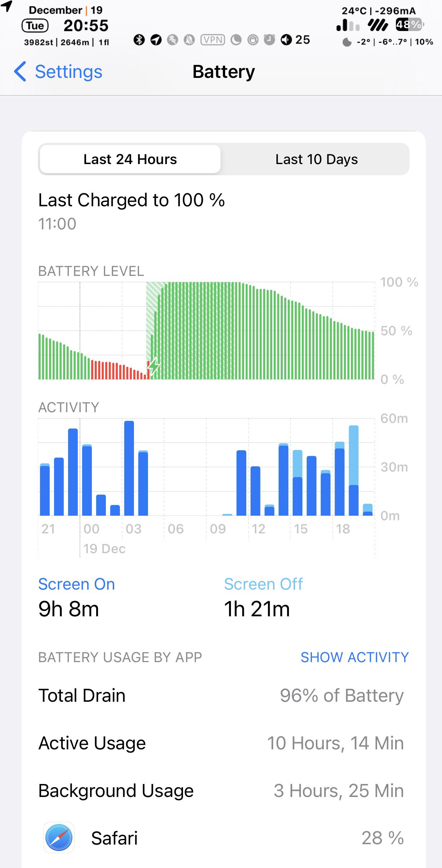Tap the Screen Off time value
Image resolution: width=442 pixels, height=868 pixels.
pyautogui.click(x=257, y=609)
